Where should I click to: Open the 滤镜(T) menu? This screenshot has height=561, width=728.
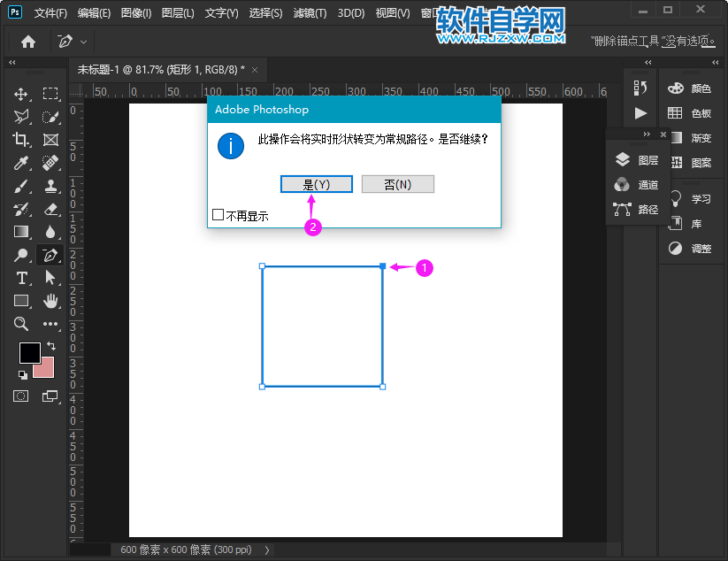click(310, 13)
